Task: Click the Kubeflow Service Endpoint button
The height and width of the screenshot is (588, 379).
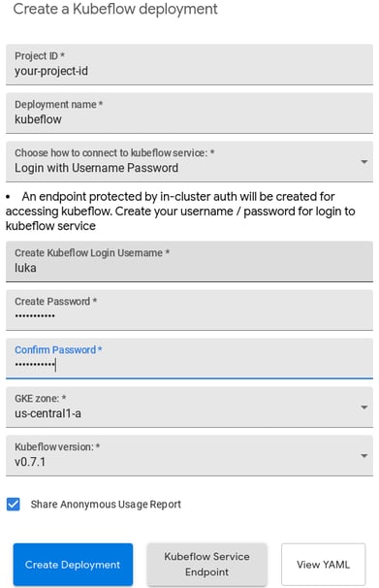Action: tap(206, 565)
